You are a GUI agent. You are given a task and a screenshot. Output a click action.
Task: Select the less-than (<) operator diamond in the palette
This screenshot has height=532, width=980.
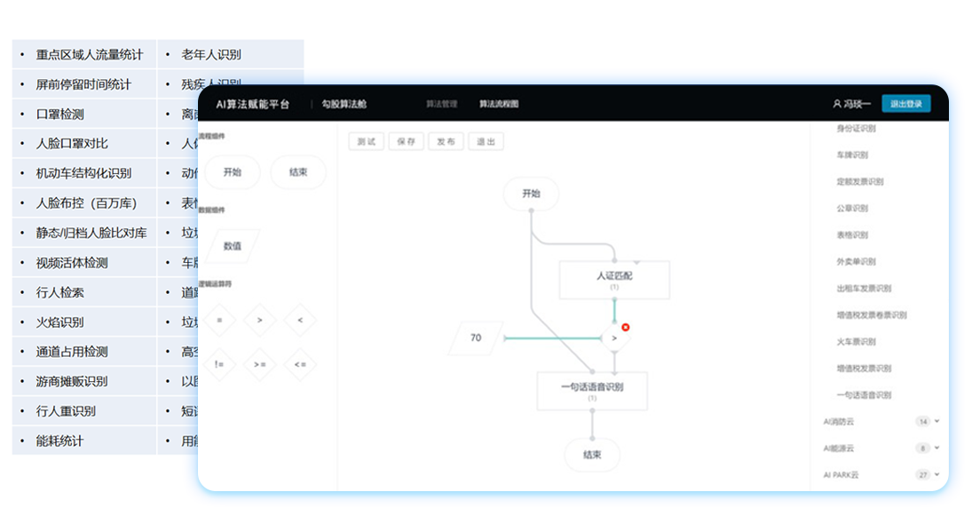(x=300, y=320)
